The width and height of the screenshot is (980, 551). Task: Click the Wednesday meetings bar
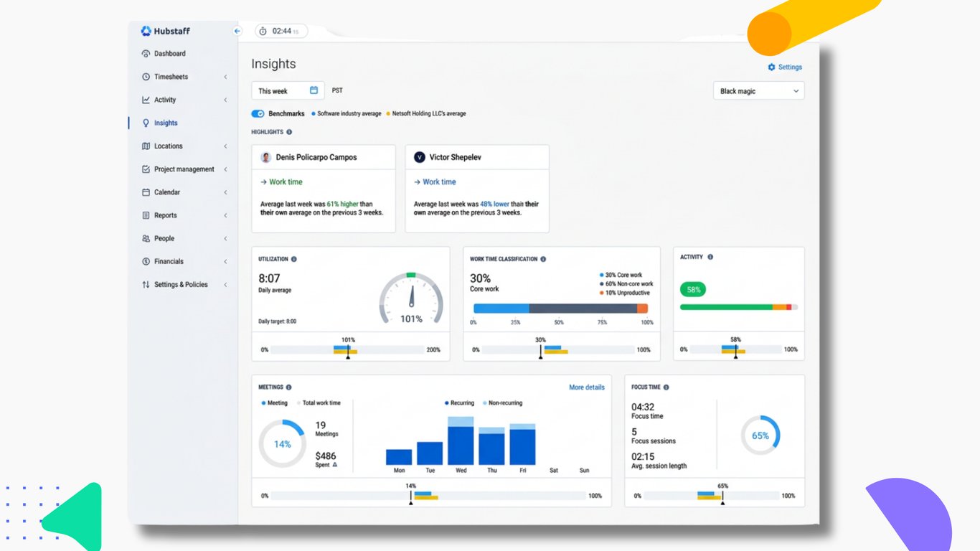[461, 441]
